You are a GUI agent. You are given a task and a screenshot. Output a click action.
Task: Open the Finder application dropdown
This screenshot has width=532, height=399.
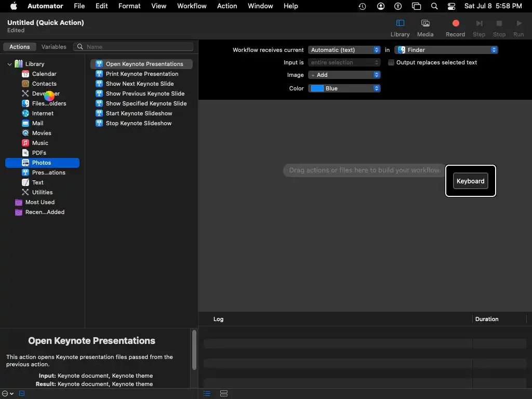pos(446,50)
